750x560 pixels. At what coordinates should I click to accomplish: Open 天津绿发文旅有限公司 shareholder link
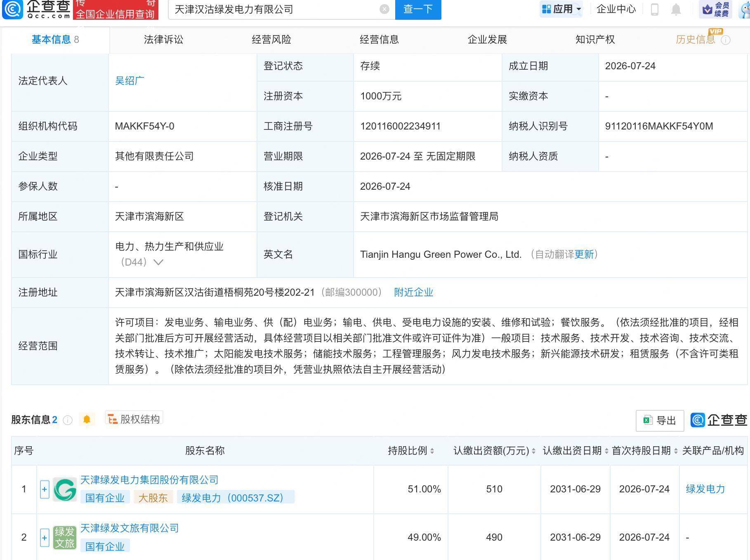[129, 528]
